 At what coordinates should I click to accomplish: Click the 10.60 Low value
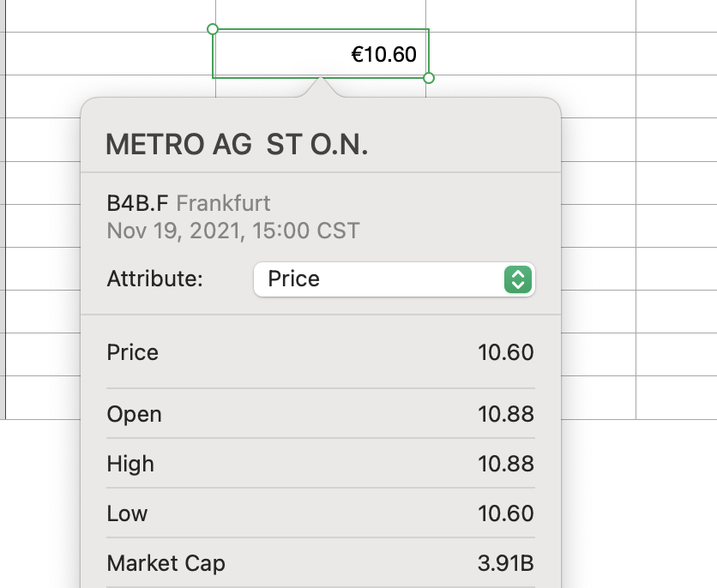click(x=506, y=513)
